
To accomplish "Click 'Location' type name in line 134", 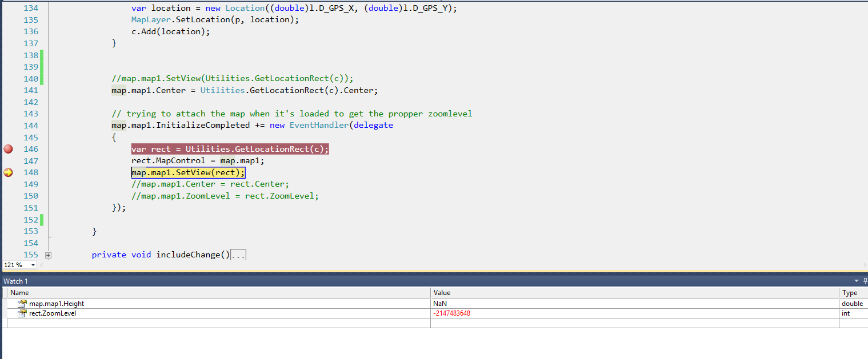I will [245, 8].
